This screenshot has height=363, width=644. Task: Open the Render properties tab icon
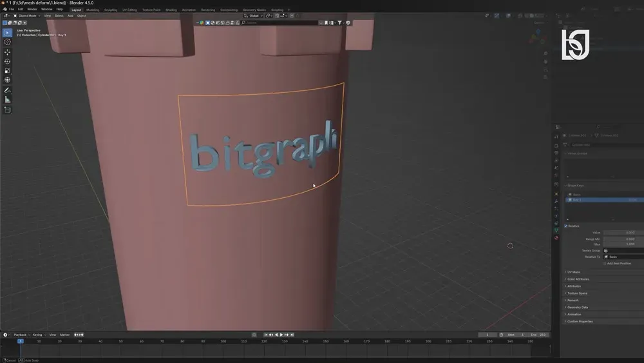coord(556,146)
